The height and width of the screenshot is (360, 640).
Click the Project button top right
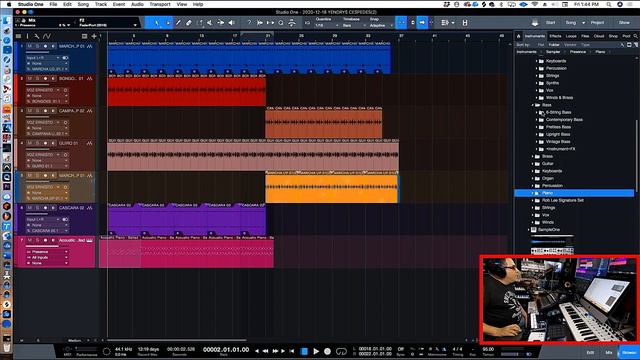point(597,23)
